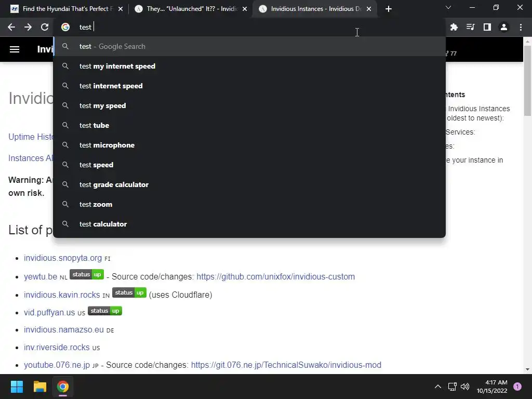
Task: Open the invidious.kavin.rocks link
Action: tap(62, 295)
